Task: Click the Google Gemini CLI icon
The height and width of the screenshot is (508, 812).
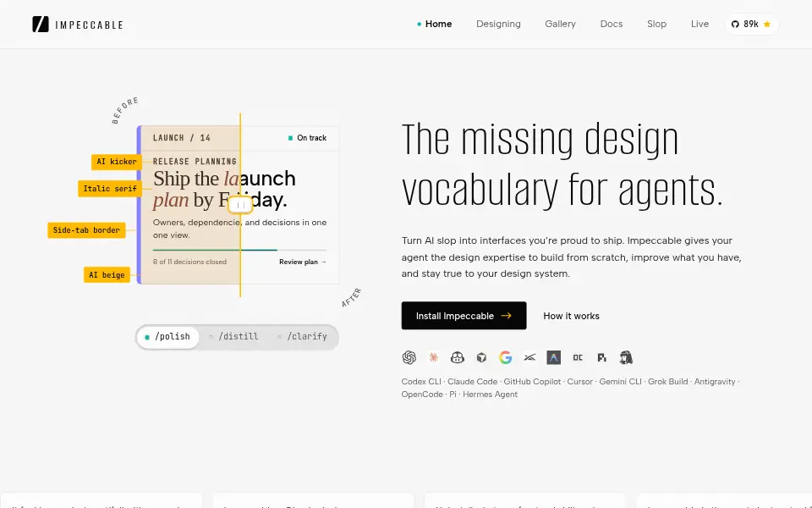Action: (x=506, y=357)
